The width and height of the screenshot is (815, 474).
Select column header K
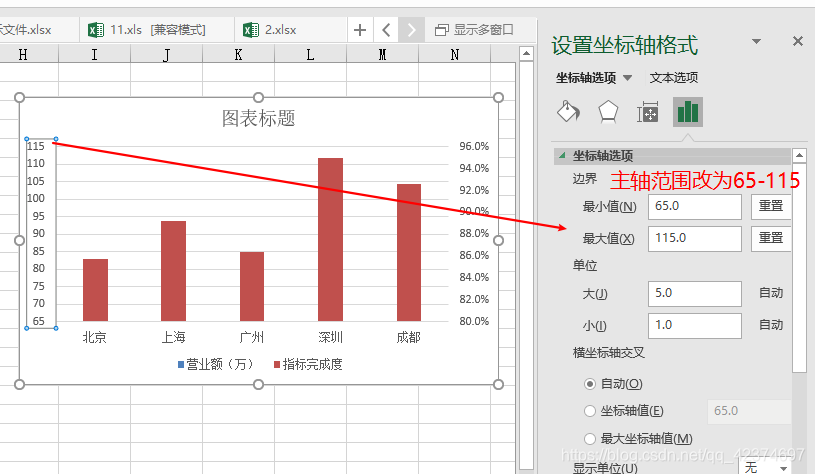[x=238, y=54]
